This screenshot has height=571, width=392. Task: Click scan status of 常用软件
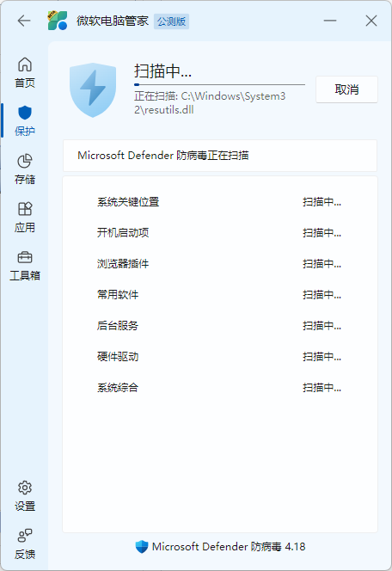322,295
